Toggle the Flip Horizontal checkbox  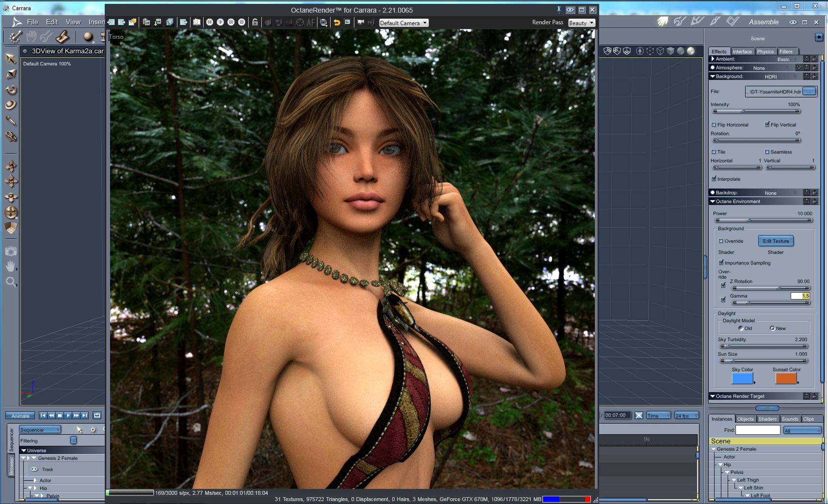[714, 125]
